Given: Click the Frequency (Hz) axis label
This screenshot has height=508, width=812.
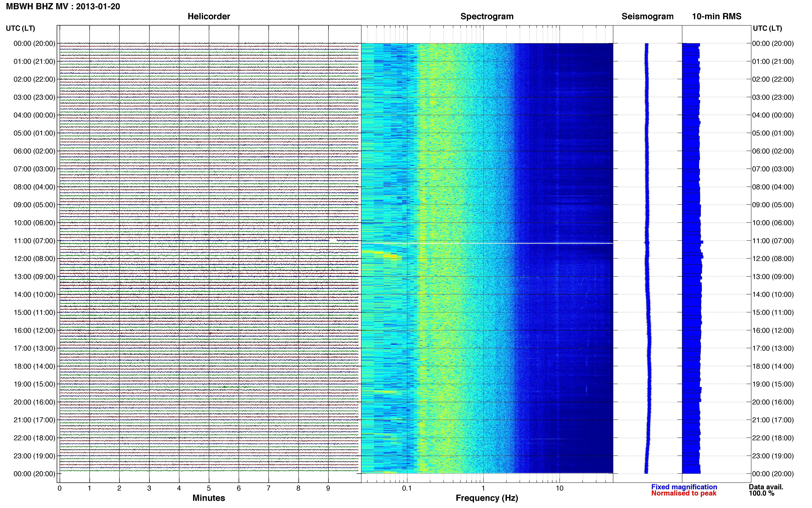Looking at the screenshot, I should (487, 498).
